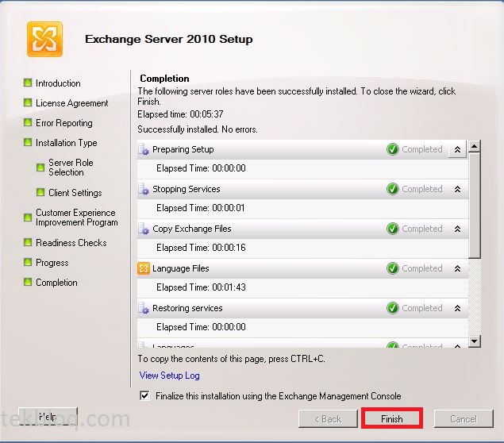Select the Installation Type wizard step

(x=66, y=143)
